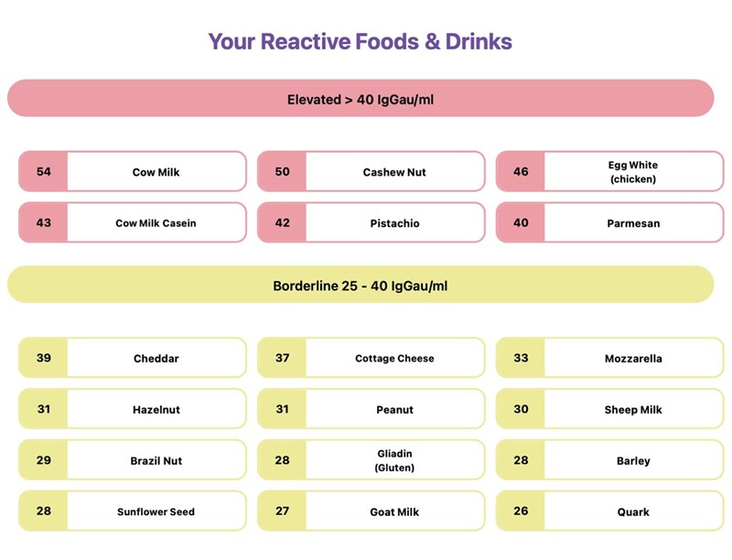Select the Cow Milk result card
The height and width of the screenshot is (560, 732).
(x=133, y=171)
